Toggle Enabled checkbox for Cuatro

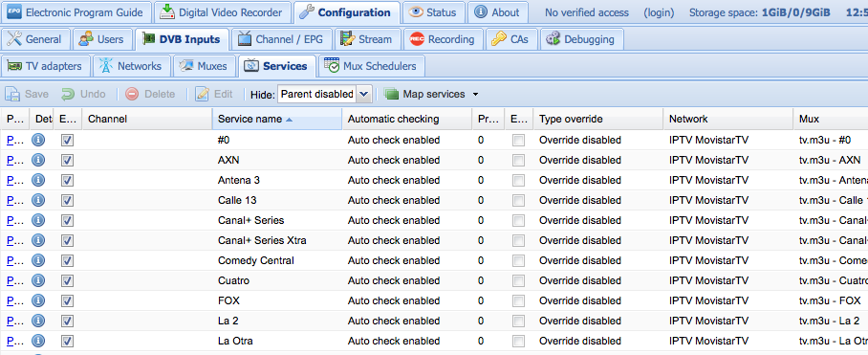[67, 281]
